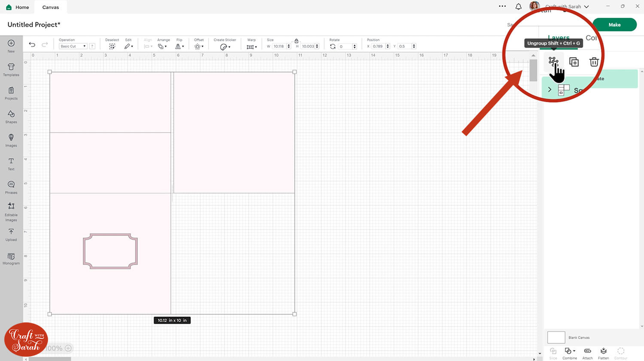Click the Blank Canvas label
Image resolution: width=644 pixels, height=361 pixels.
coord(579,338)
